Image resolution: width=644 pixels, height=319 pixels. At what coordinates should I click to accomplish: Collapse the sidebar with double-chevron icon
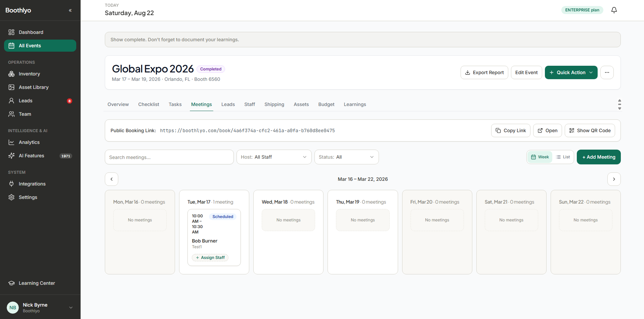[x=70, y=10]
